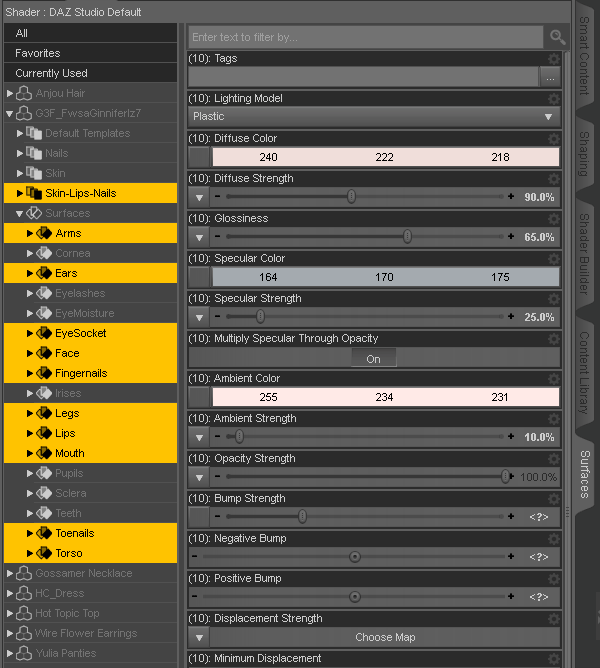Select the Currently Used category
Viewport: 600px width, 668px height.
click(90, 73)
